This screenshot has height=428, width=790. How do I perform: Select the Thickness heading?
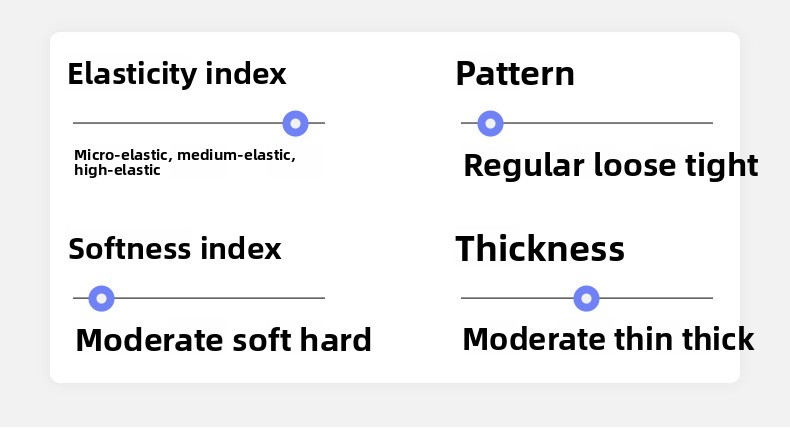(x=540, y=249)
